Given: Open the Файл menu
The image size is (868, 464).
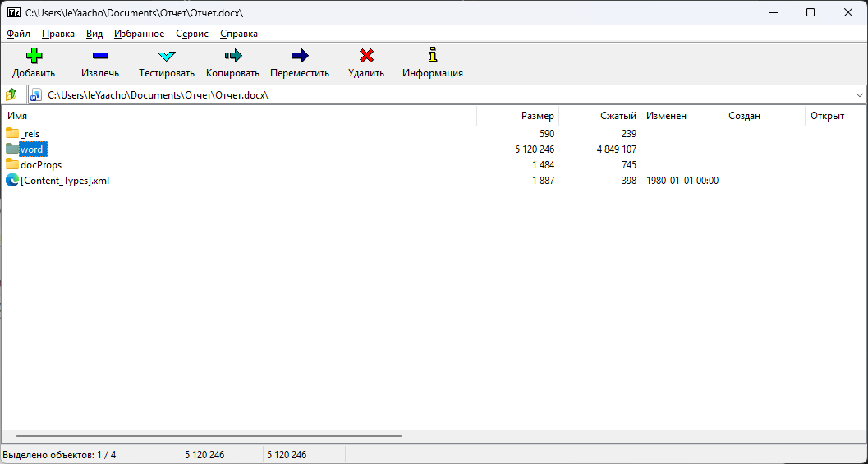Looking at the screenshot, I should tap(18, 34).
